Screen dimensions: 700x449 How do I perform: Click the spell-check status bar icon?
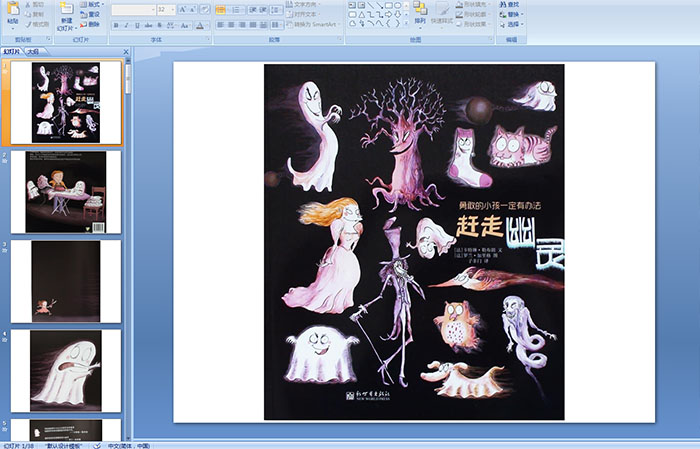[x=97, y=446]
